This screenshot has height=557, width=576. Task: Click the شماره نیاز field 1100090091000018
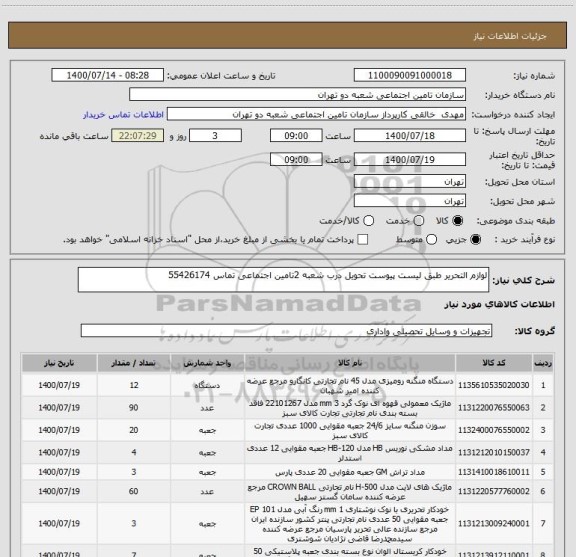point(410,75)
